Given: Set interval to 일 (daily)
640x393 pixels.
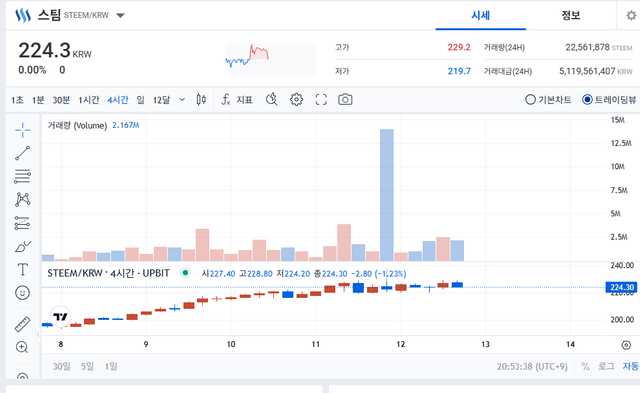Looking at the screenshot, I should 140,100.
